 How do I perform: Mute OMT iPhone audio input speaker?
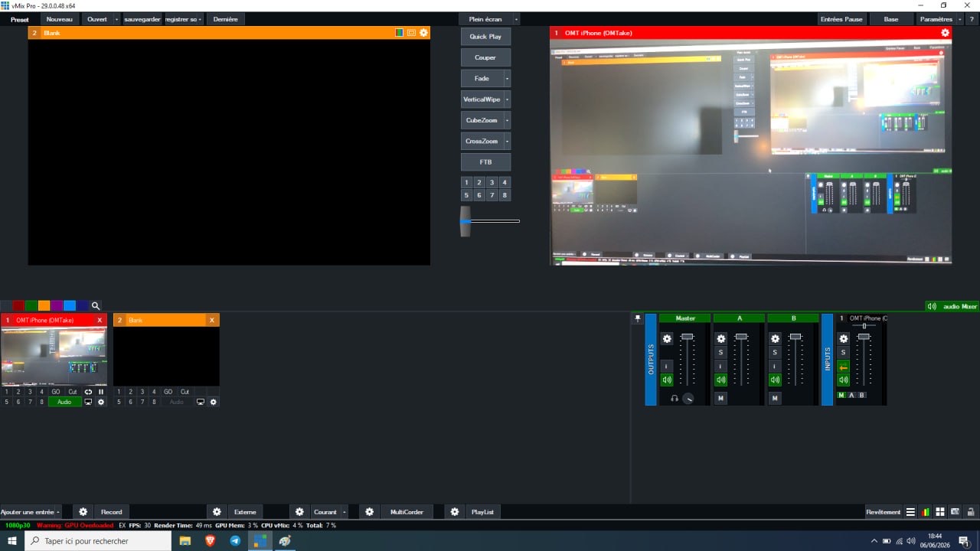pos(844,380)
